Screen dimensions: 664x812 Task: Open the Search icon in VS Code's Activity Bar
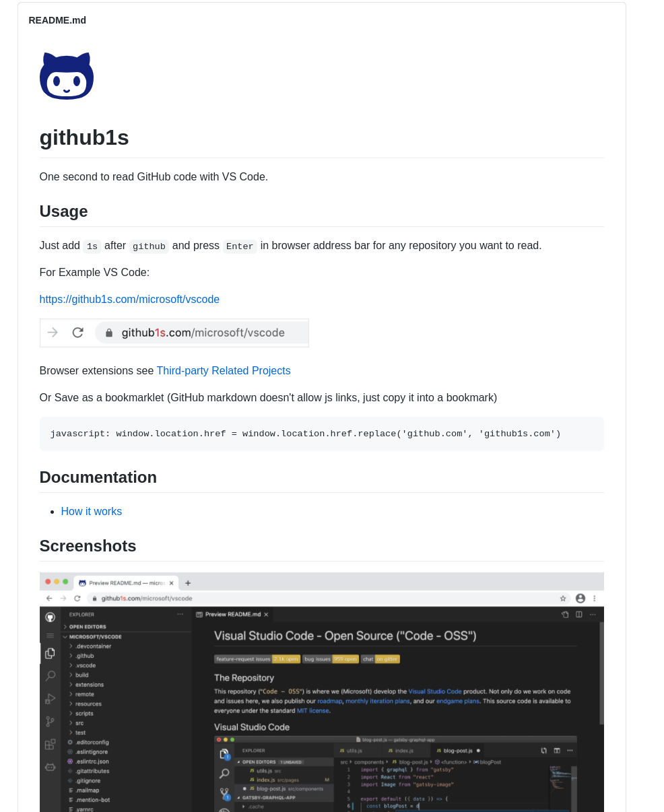[51, 675]
